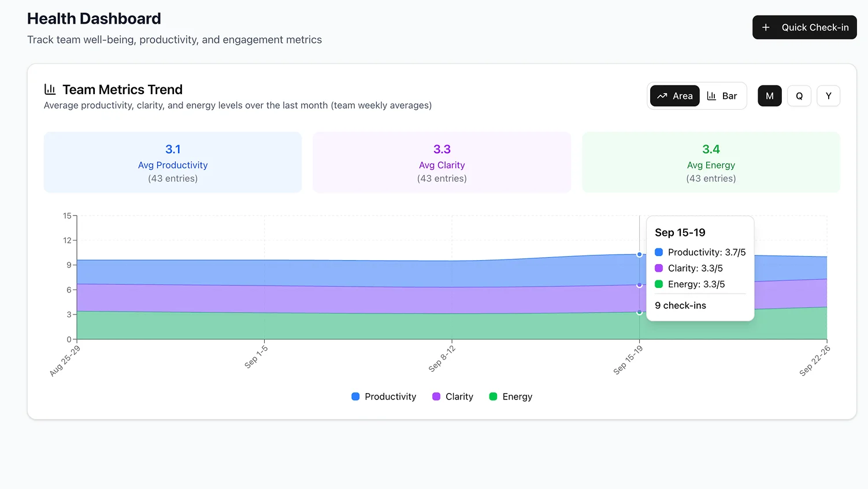The image size is (868, 489).
Task: Click the blue dot beside Productivity in the tooltip
Action: (x=658, y=252)
